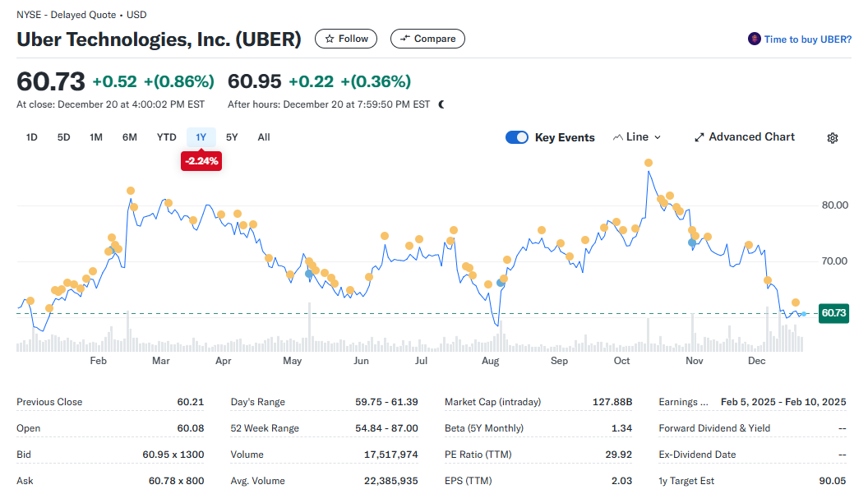Click the EPS (TTM) value 2.03
The image size is (868, 494).
[622, 481]
